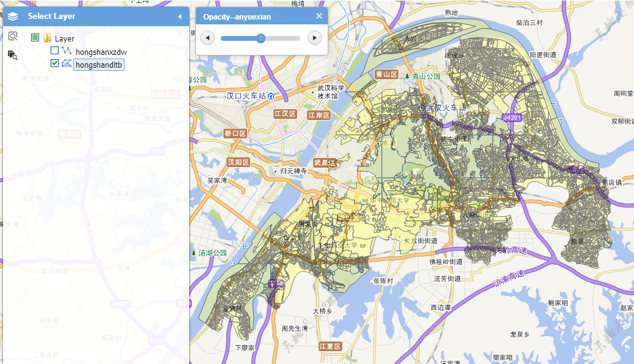
Task: Select the hongshandltb tree item
Action: point(99,65)
